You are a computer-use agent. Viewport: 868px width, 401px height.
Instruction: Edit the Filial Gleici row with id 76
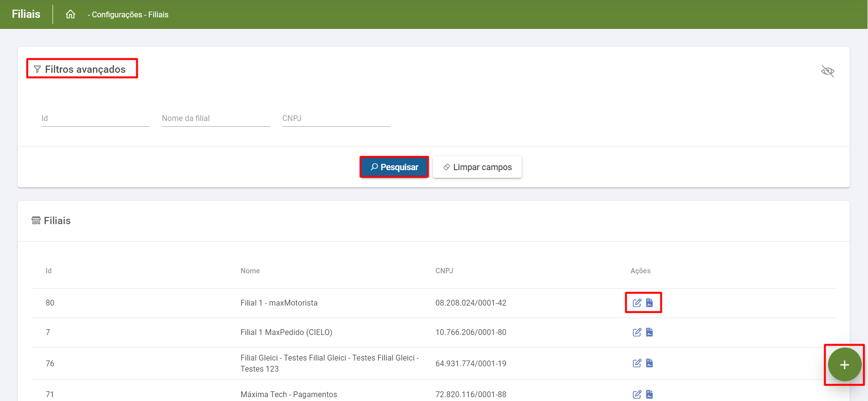(x=637, y=363)
